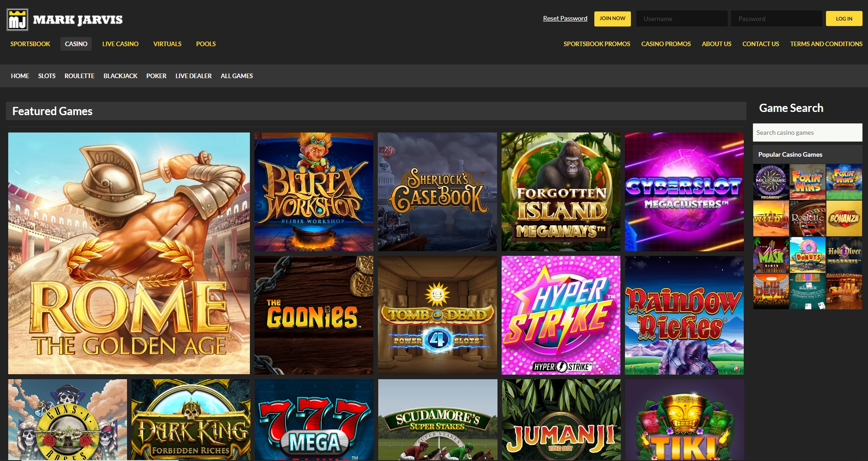
Task: Open the Virtuals section
Action: [167, 44]
